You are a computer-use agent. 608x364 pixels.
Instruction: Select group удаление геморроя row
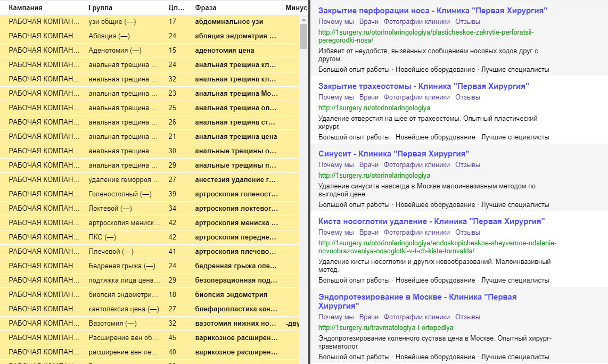[x=124, y=179]
